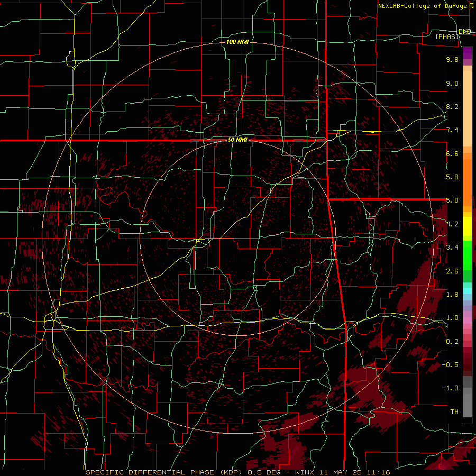Click the 0.2 value on the legend
476x476 pixels.
[x=452, y=342]
